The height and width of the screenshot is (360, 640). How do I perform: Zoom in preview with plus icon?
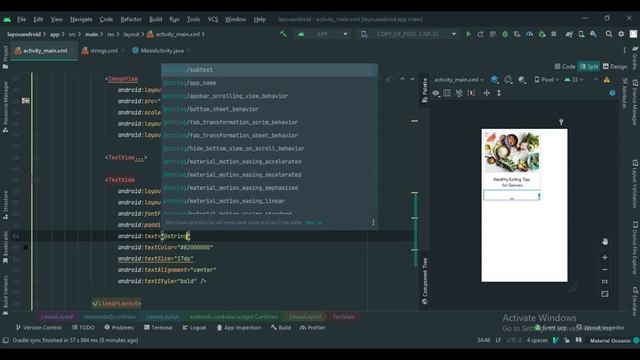click(x=605, y=258)
